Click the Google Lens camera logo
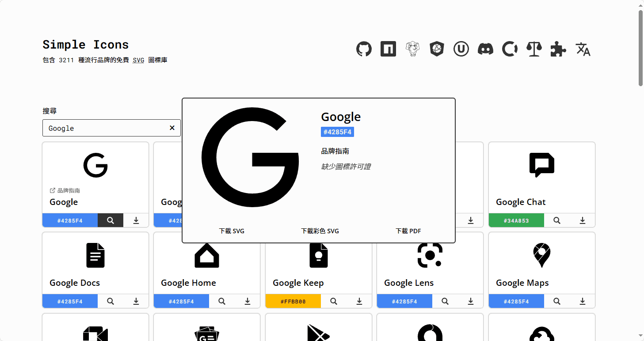 430,255
